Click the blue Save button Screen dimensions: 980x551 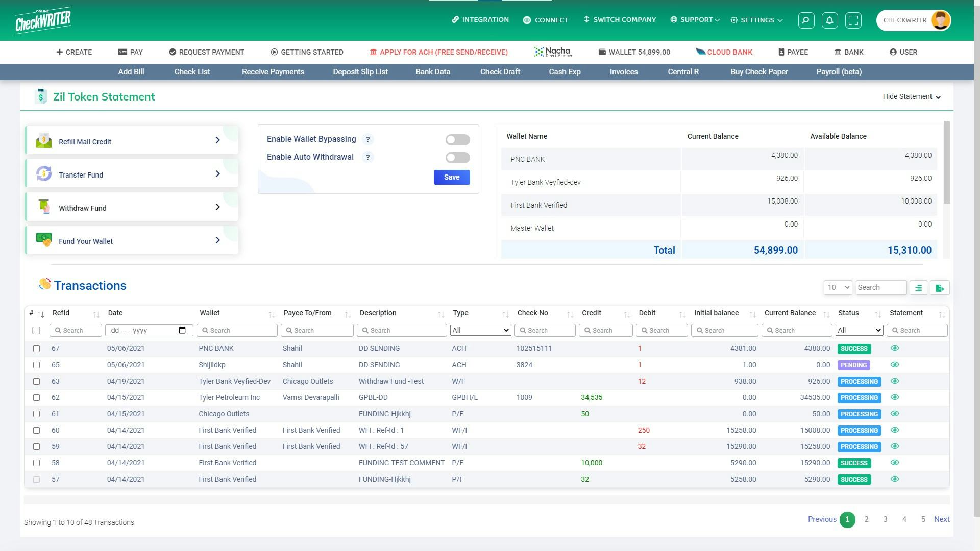pos(452,177)
